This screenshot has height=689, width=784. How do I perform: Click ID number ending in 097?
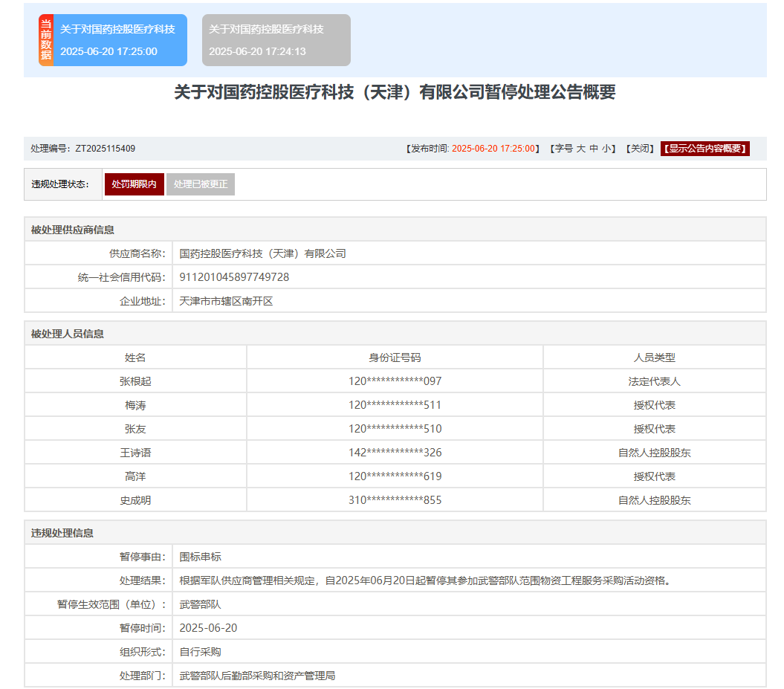(x=395, y=381)
